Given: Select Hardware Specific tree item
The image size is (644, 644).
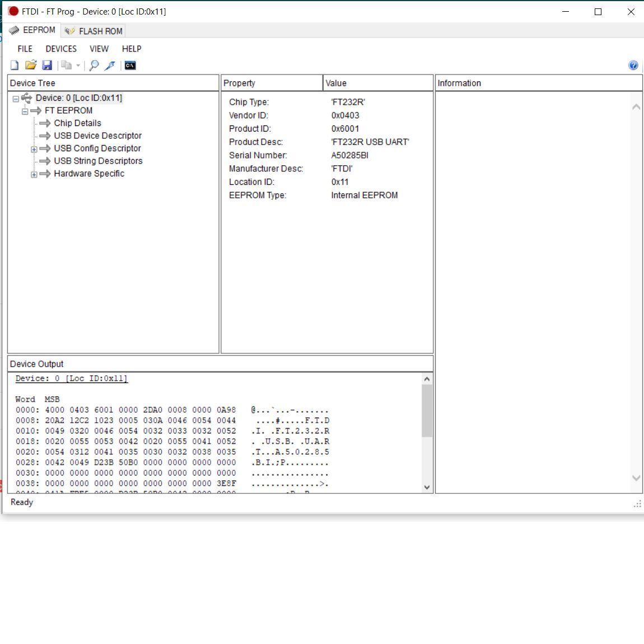Looking at the screenshot, I should coord(89,174).
